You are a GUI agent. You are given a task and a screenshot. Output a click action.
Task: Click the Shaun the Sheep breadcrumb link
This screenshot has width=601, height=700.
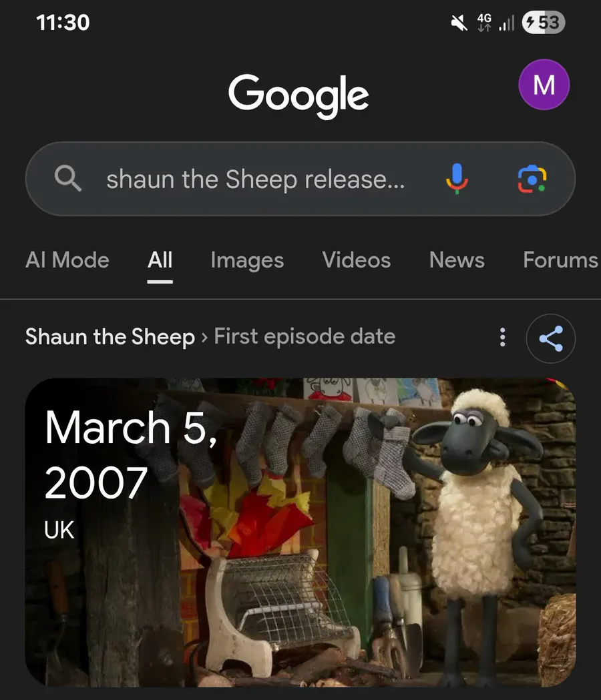pyautogui.click(x=110, y=336)
